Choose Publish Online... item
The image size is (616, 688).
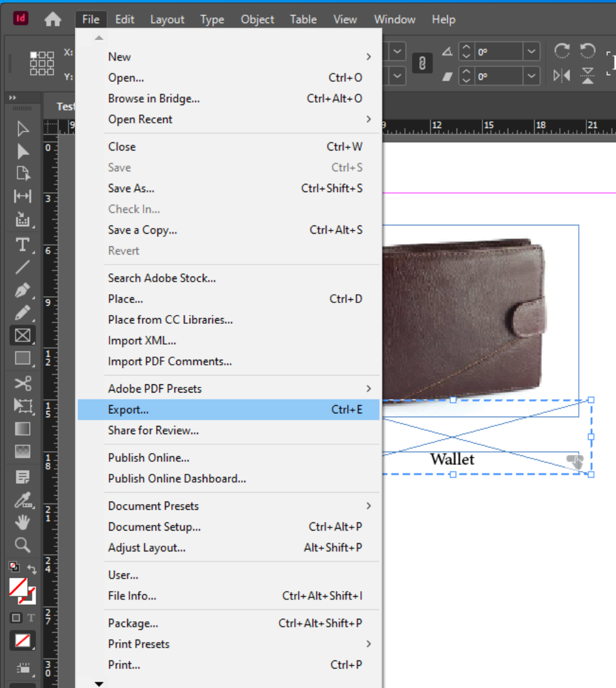(x=229, y=457)
